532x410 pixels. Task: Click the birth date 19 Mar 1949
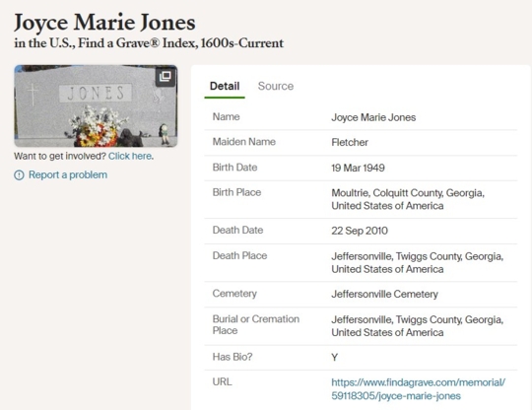click(x=358, y=168)
